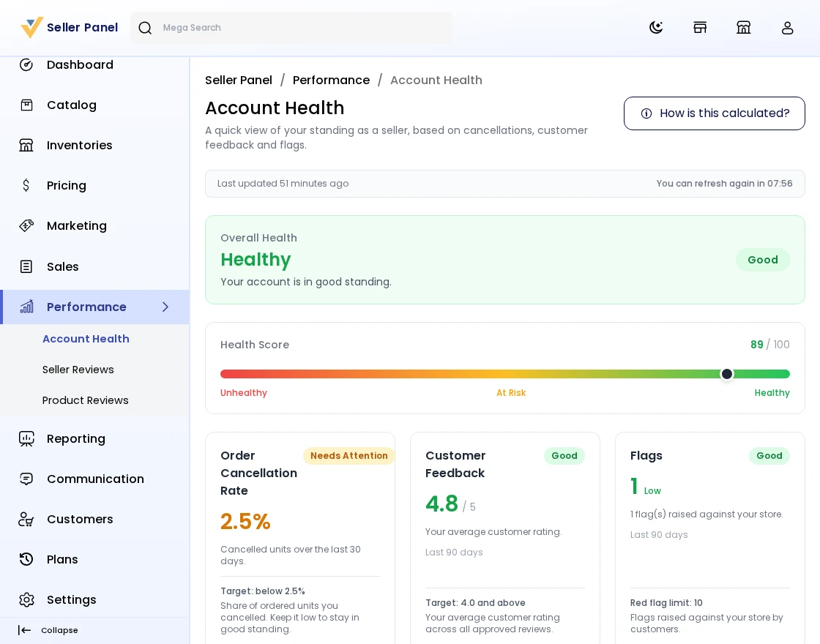Click the Customers cart icon
The image size is (820, 644).
(26, 519)
